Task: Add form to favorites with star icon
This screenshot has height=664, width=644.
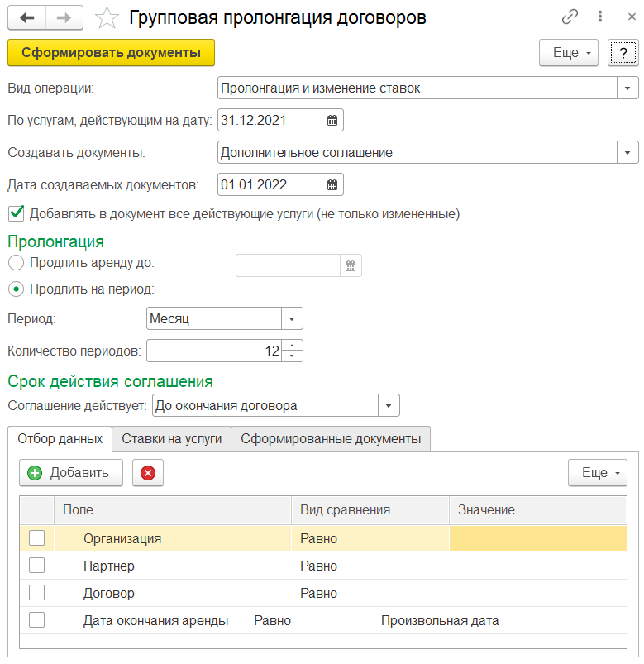Action: coord(107,17)
